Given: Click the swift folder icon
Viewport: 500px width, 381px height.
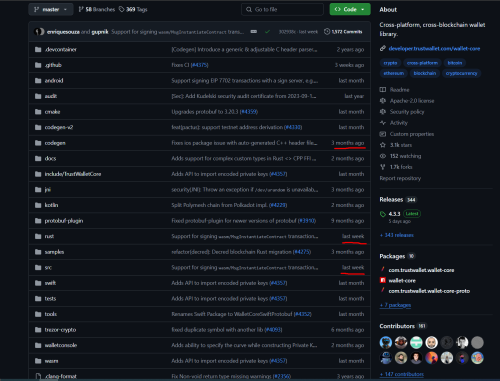Looking at the screenshot, I should tap(38, 283).
